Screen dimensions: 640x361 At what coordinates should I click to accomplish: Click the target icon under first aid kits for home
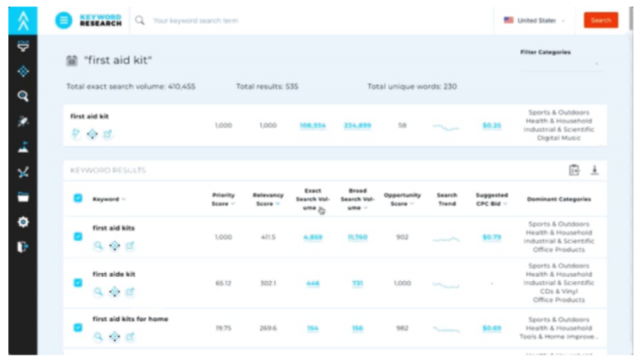pos(115,337)
